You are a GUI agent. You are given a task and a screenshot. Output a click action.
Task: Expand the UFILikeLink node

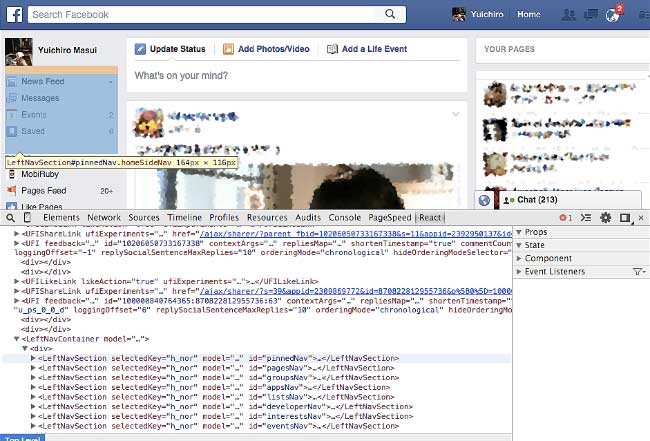17,281
